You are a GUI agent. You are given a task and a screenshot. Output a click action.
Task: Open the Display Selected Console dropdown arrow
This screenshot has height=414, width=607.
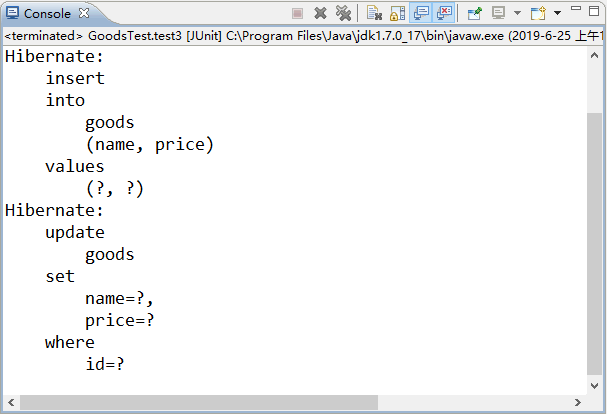click(517, 13)
